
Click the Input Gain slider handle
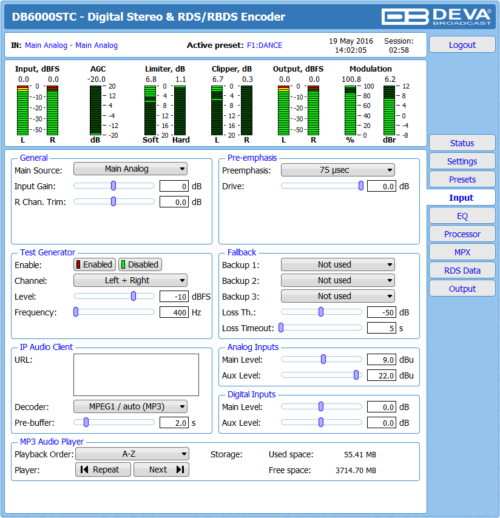[113, 186]
